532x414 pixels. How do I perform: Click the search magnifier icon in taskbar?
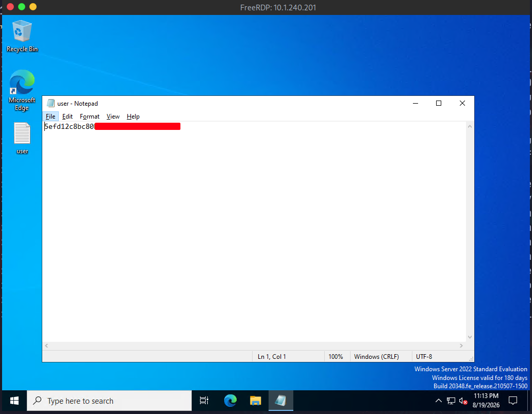point(37,401)
